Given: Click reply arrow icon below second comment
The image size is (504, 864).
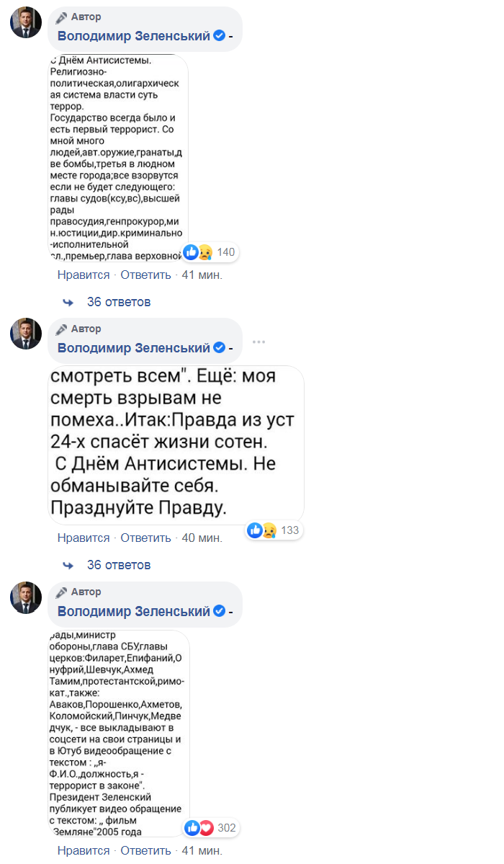Looking at the screenshot, I should [x=68, y=565].
